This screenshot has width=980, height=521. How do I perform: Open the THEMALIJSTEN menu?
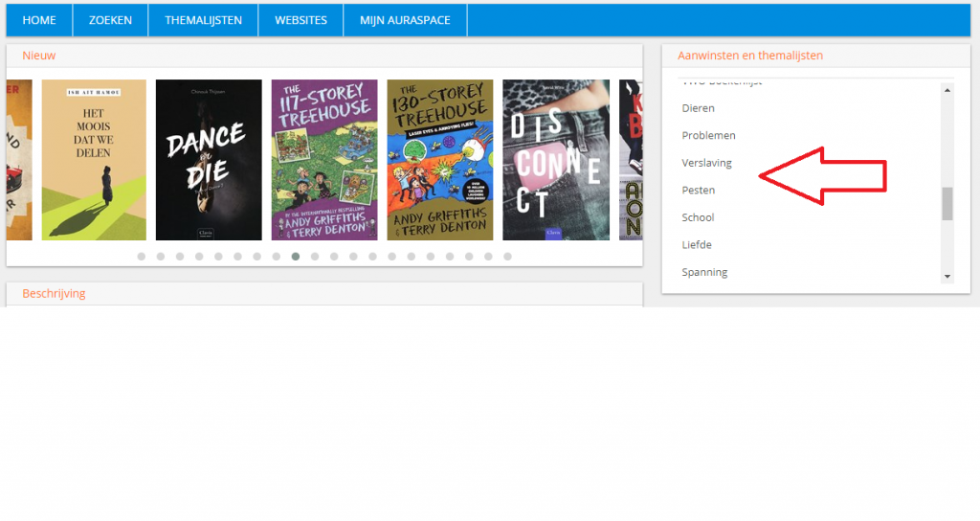203,20
